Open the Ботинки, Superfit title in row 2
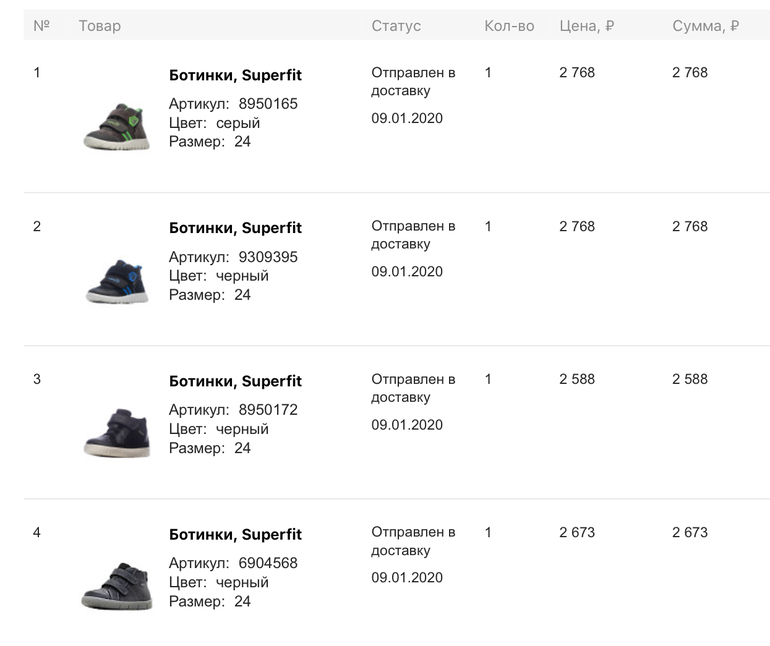Image resolution: width=770 pixels, height=646 pixels. point(235,228)
